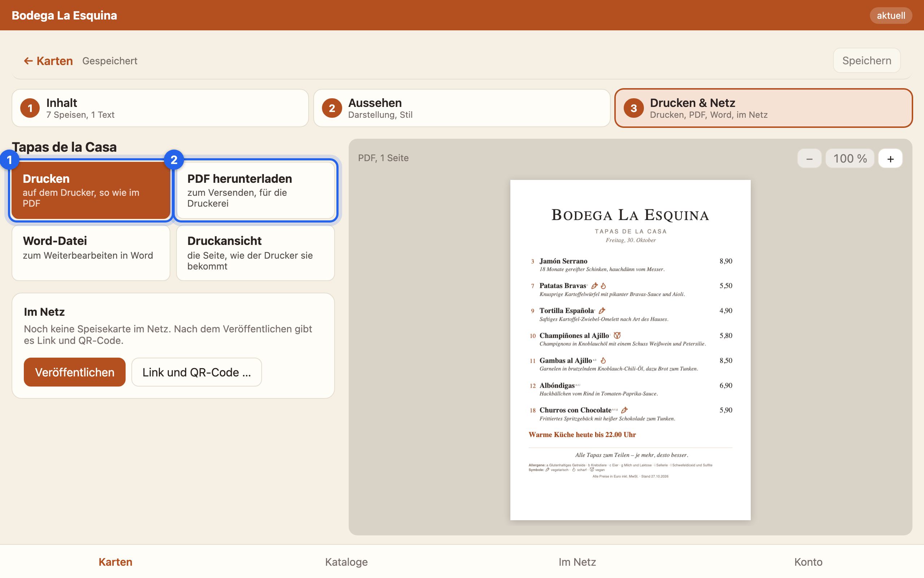924x578 pixels.
Task: Zoom out with the minus button
Action: [x=809, y=159]
